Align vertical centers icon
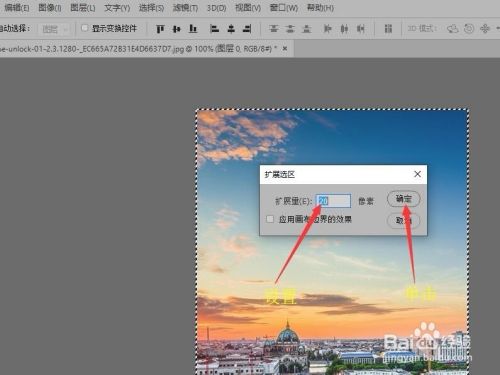Viewport: 500px width, 375px height. (x=177, y=29)
